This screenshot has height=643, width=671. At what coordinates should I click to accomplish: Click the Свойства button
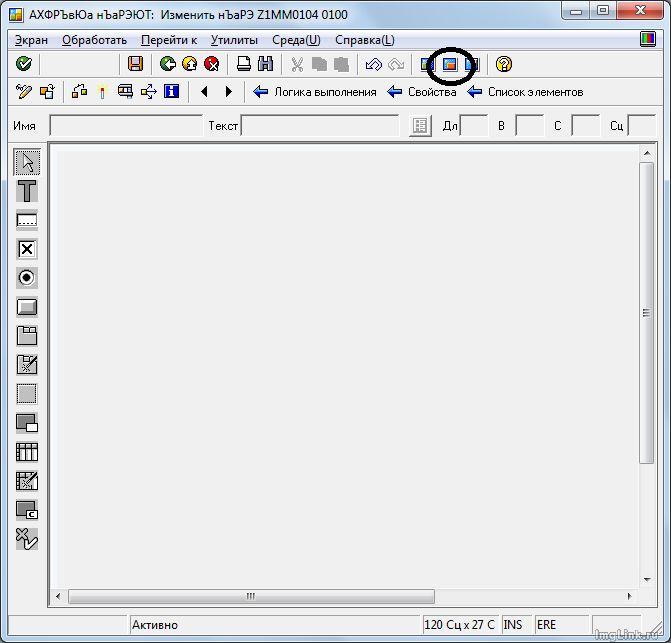(x=422, y=92)
